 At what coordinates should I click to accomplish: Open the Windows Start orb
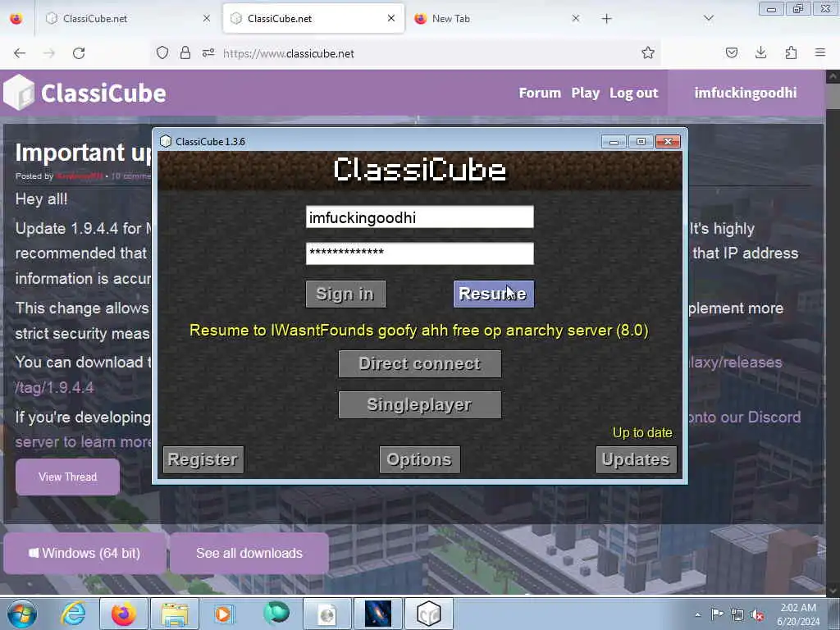point(22,614)
